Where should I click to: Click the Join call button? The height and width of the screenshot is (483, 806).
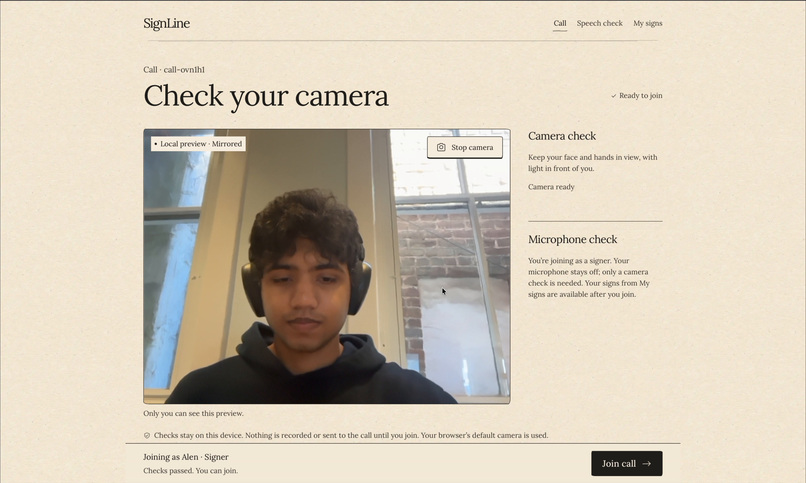coord(627,463)
